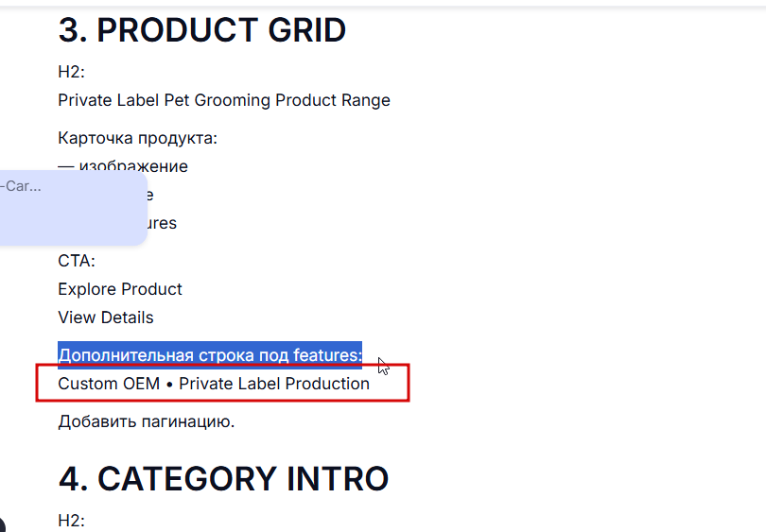Click the dark circular icon at bottom-left
This screenshot has height=532, width=766.
(x=3, y=524)
